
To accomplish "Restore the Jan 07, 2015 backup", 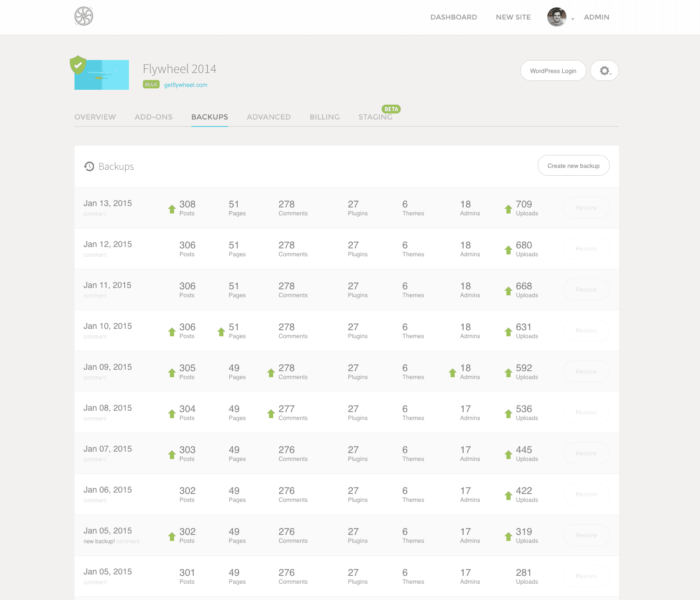I will click(586, 453).
